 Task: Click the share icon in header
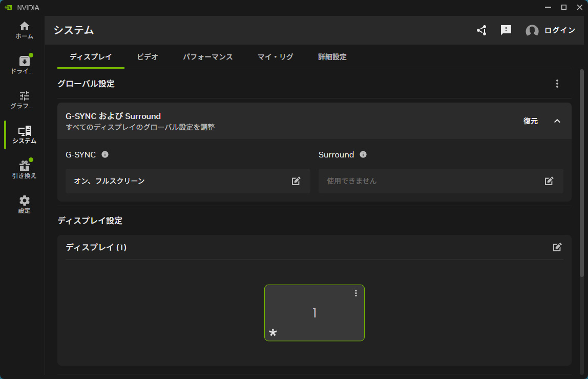coord(481,30)
